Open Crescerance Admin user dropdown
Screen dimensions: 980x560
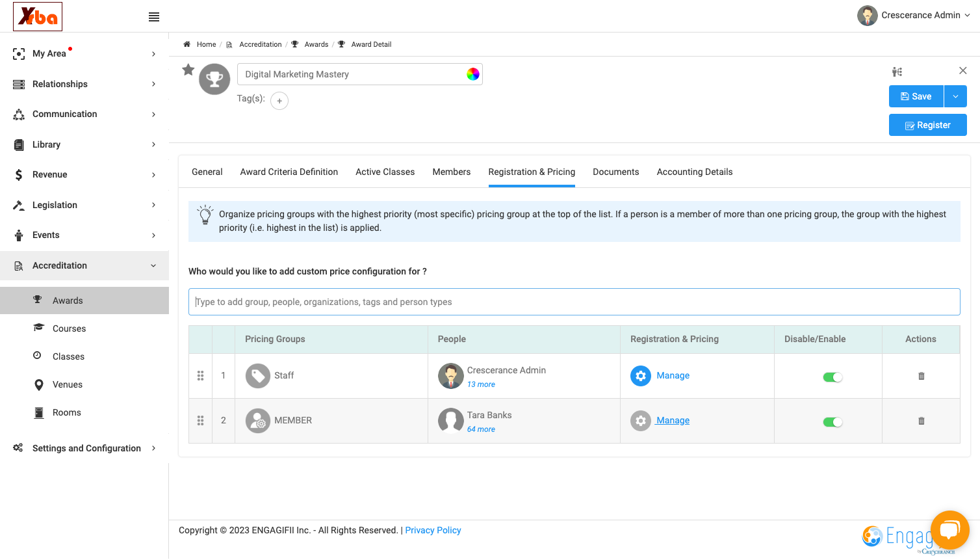coord(968,16)
